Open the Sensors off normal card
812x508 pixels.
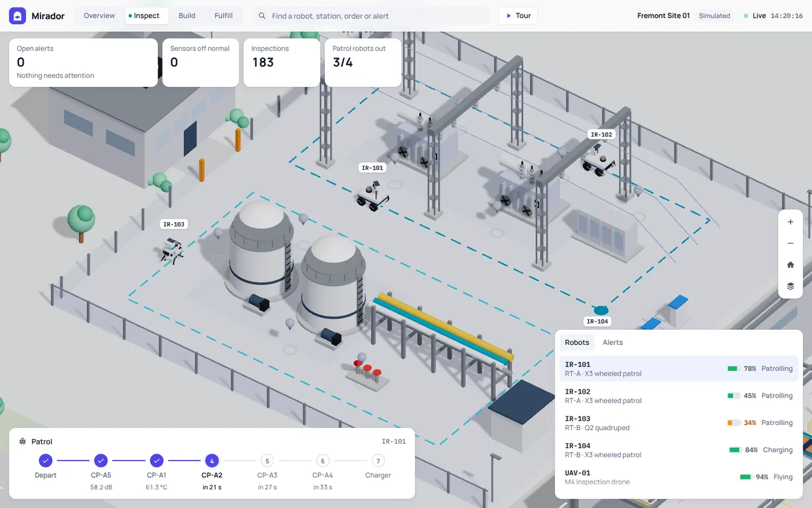click(x=201, y=63)
